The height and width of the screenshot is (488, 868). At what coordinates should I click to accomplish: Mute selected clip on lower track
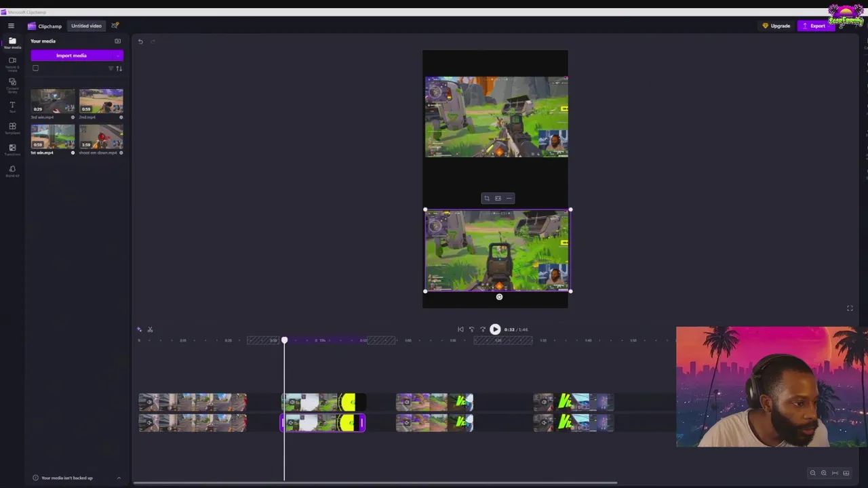[x=292, y=423]
